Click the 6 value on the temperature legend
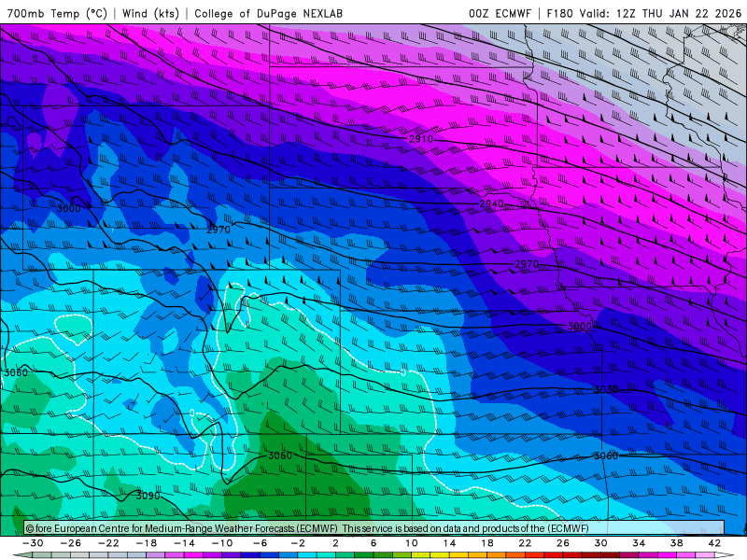This screenshot has height=560, width=747. point(373,543)
